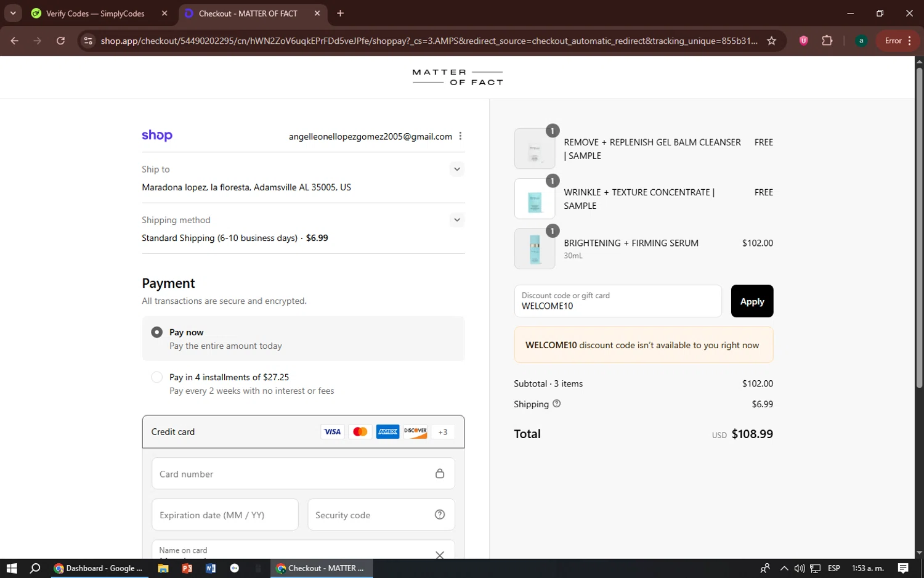Image resolution: width=924 pixels, height=578 pixels.
Task: Click the ESP language indicator
Action: tap(834, 568)
